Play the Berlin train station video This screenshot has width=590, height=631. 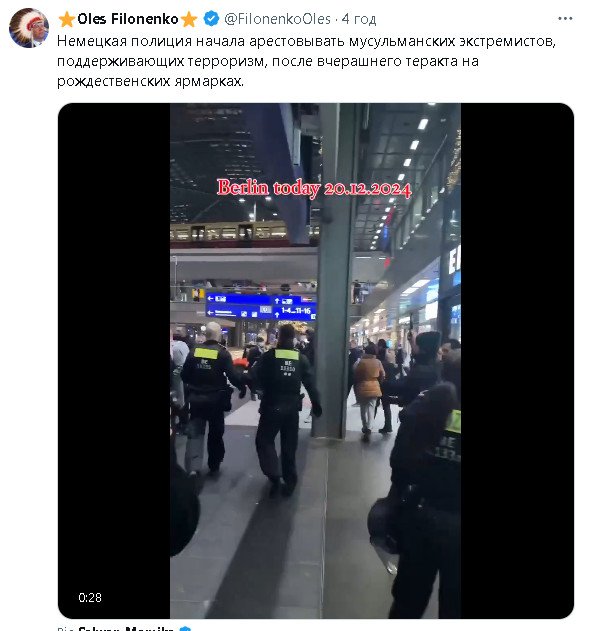[x=316, y=361]
